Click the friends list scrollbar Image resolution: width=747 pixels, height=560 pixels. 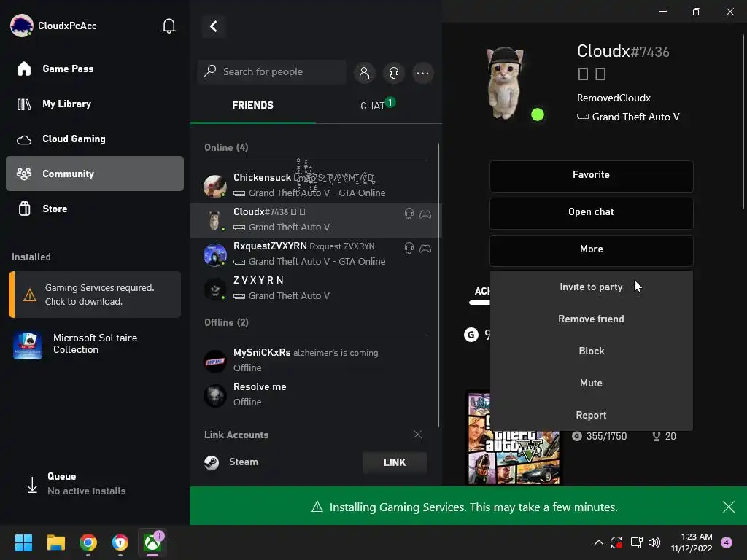click(438, 285)
